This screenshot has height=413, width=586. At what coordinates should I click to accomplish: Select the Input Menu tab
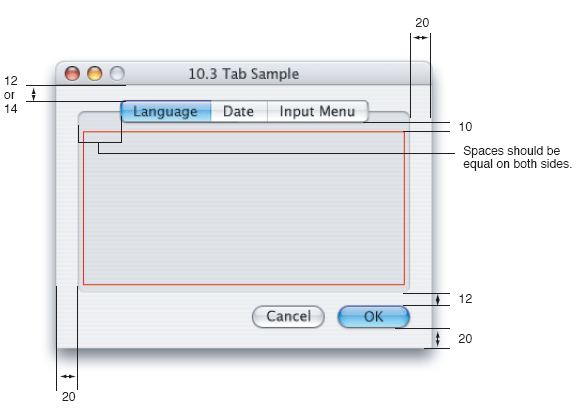pos(318,111)
